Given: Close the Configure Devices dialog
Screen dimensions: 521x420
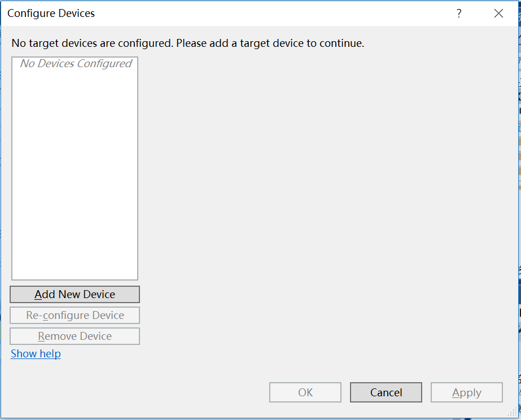Looking at the screenshot, I should pos(498,14).
